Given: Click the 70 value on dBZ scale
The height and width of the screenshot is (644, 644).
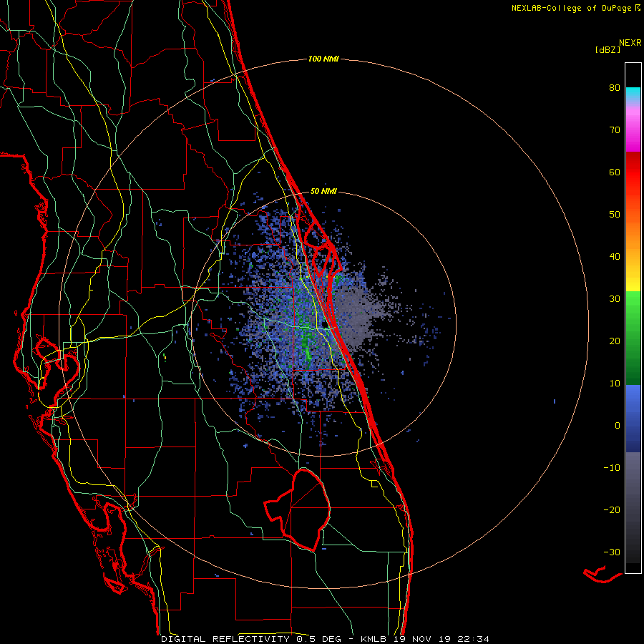Looking at the screenshot, I should 615,130.
